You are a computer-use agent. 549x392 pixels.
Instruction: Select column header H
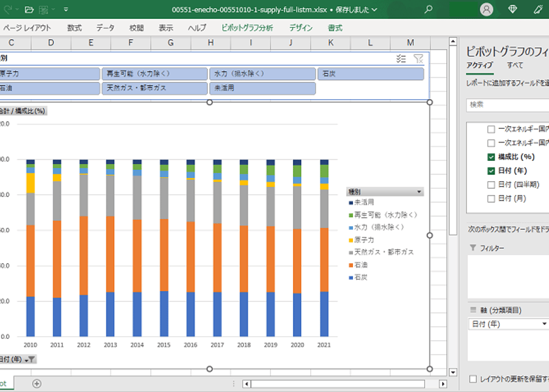pyautogui.click(x=210, y=43)
